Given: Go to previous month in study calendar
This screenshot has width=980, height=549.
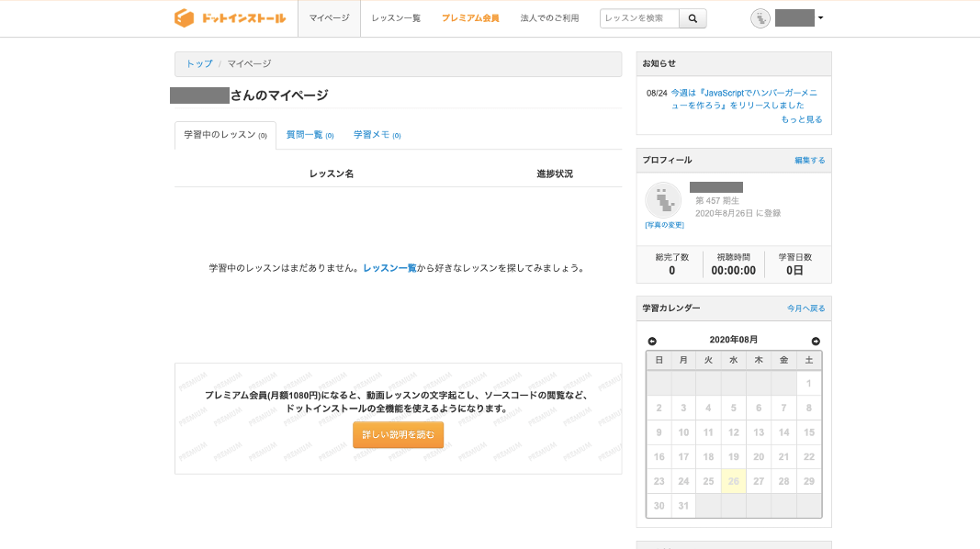Looking at the screenshot, I should [652, 342].
